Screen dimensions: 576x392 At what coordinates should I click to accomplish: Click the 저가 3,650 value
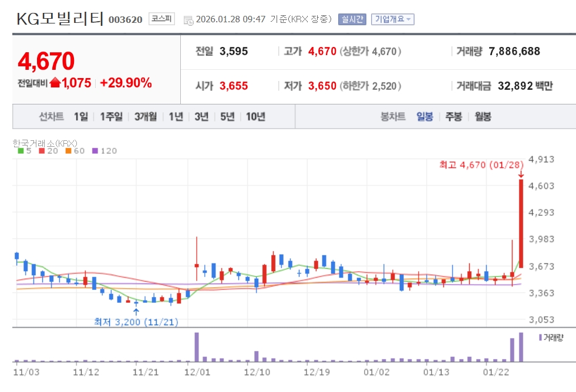tap(322, 86)
